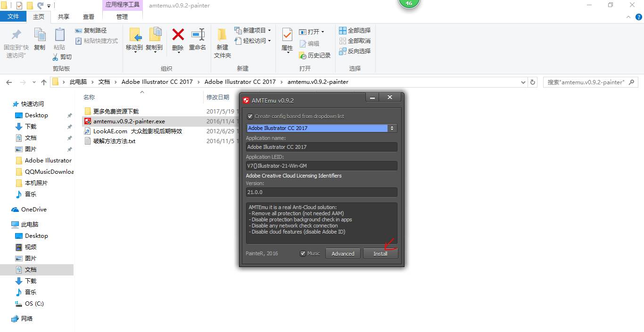Open QQMusicDownload folder in sidebar

[x=49, y=172]
